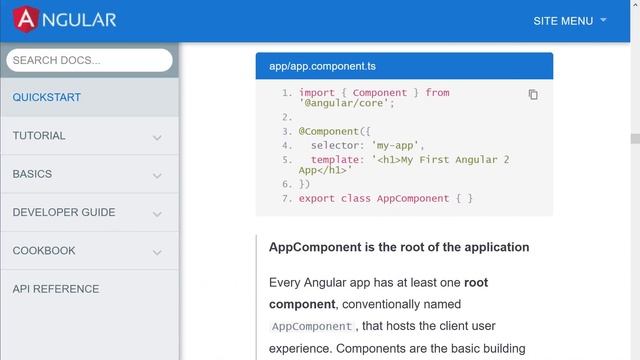
Task: Expand the BASICS chevron
Action: pos(157,176)
